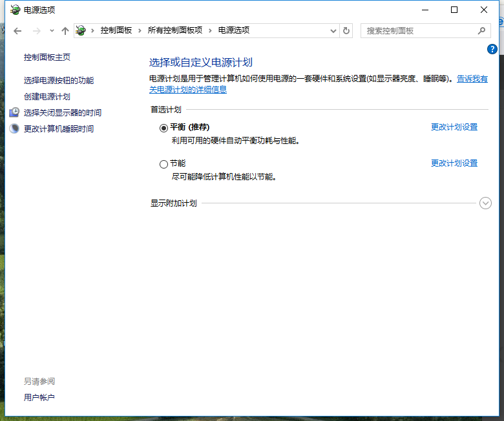Screen dimensions: 504x421
Task: Click the search magnifier icon
Action: click(481, 30)
